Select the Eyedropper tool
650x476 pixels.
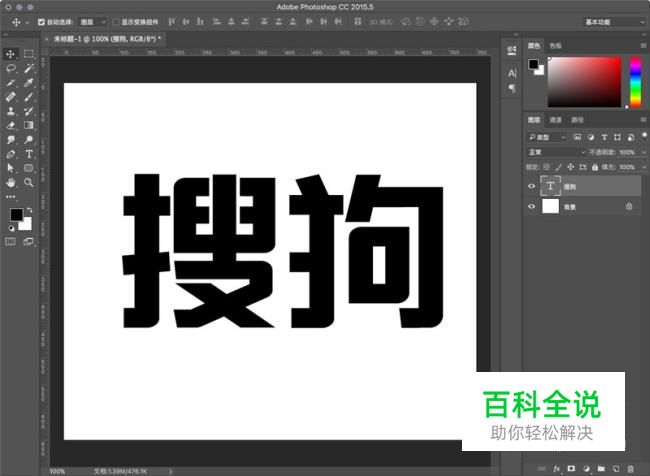pyautogui.click(x=29, y=83)
